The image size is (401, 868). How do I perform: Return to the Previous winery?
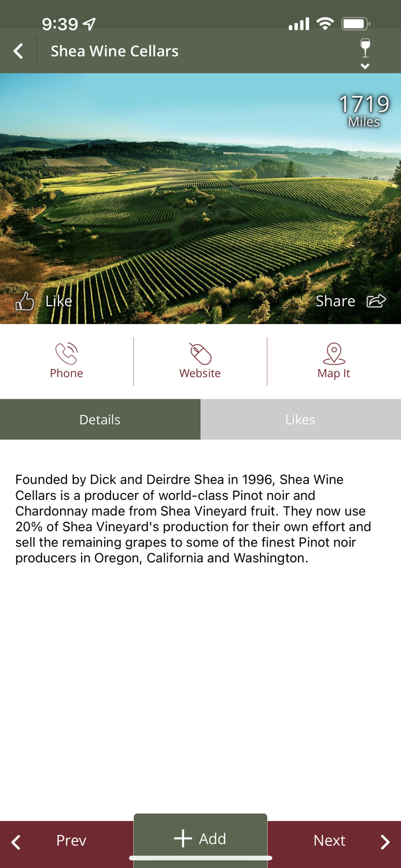pyautogui.click(x=71, y=841)
